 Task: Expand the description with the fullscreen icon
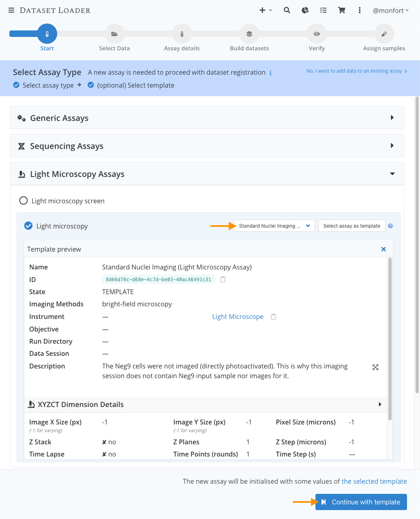(x=375, y=367)
